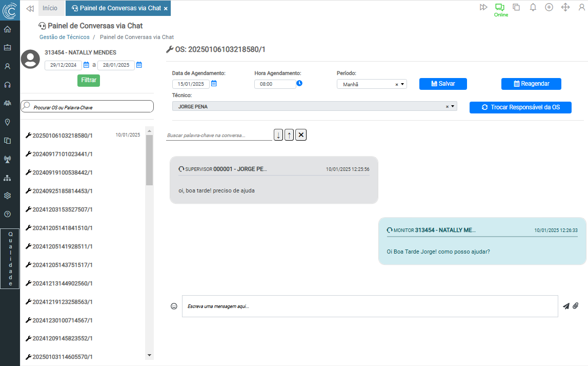The width and height of the screenshot is (588, 366).
Task: Click the emoji smiley icon
Action: (174, 306)
